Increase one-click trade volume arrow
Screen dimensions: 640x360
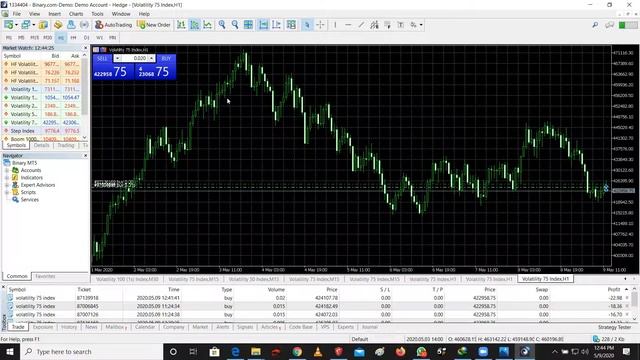click(151, 58)
